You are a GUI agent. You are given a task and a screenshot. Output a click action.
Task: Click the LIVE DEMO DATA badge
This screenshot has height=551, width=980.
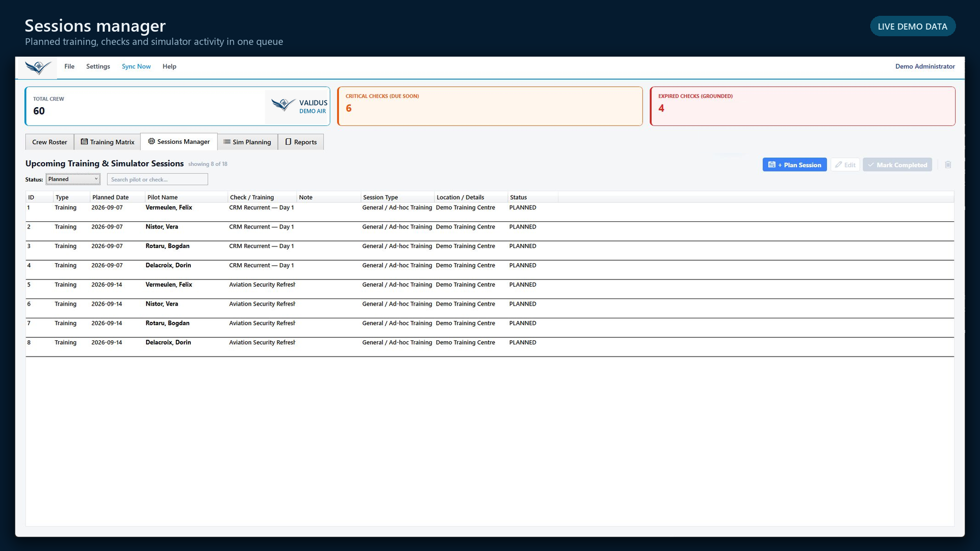click(913, 27)
